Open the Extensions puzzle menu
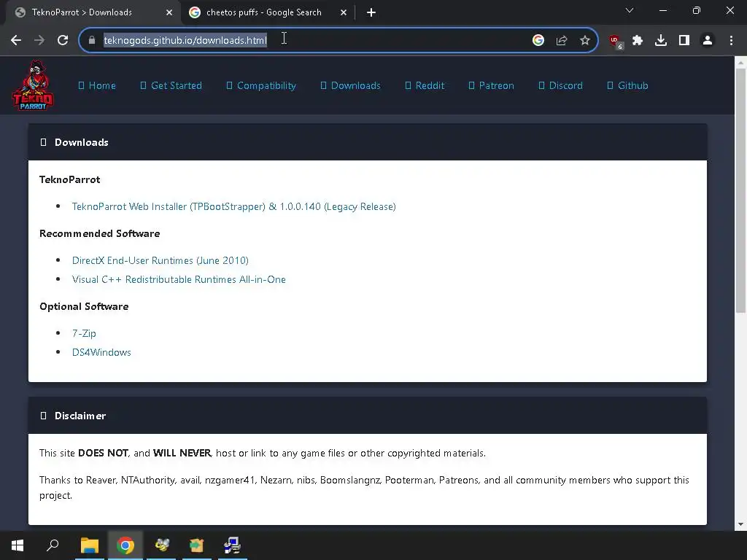The image size is (747, 560). pos(638,41)
